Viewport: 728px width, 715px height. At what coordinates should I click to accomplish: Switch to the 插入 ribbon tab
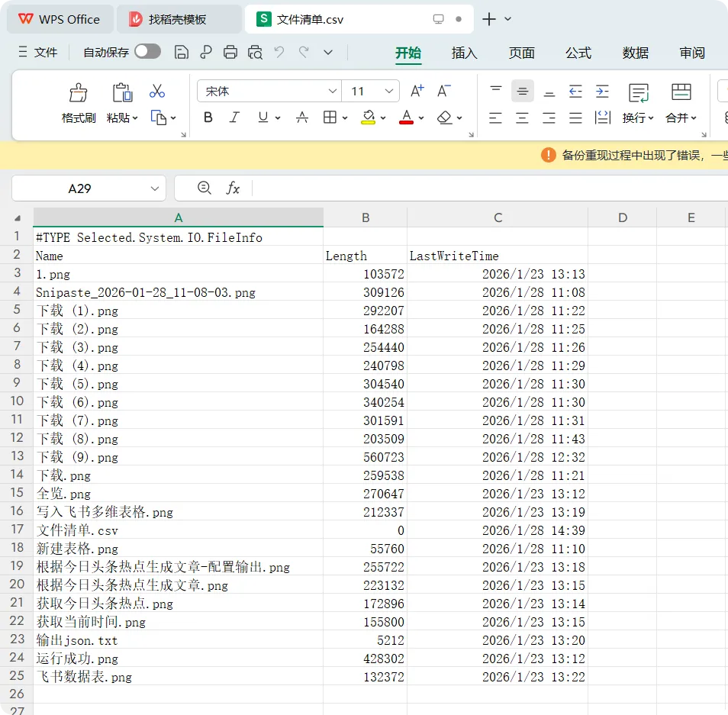coord(464,53)
